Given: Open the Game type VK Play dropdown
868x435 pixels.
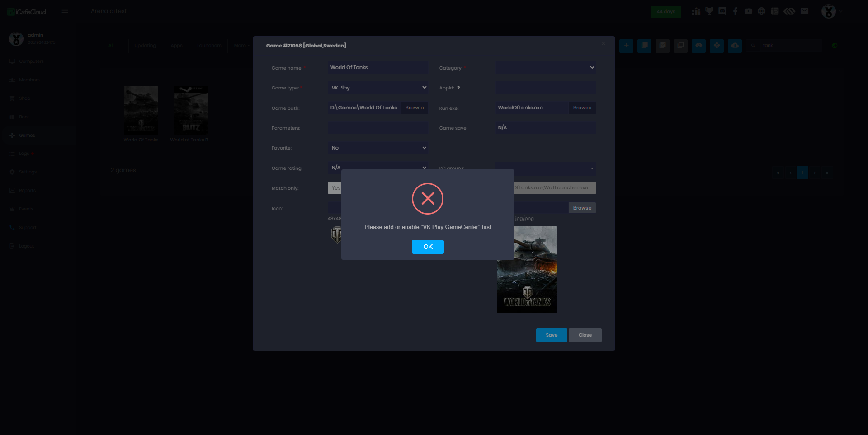Looking at the screenshot, I should (377, 88).
